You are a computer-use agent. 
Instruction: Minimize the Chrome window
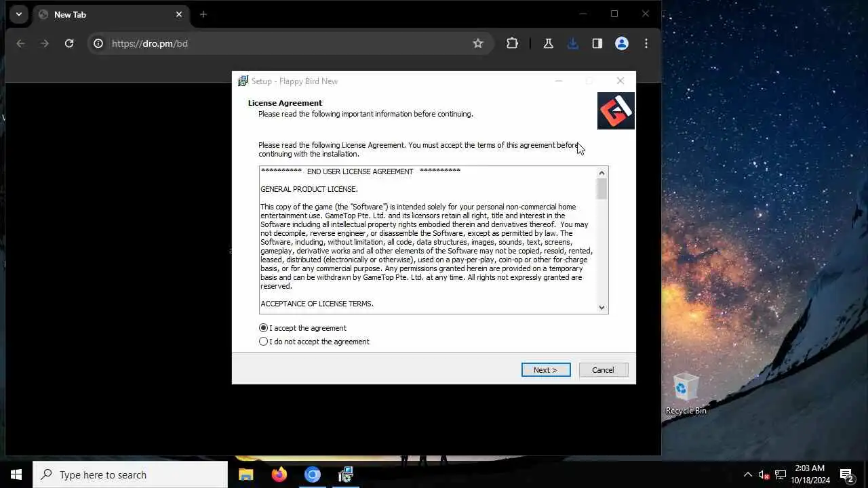pos(583,14)
